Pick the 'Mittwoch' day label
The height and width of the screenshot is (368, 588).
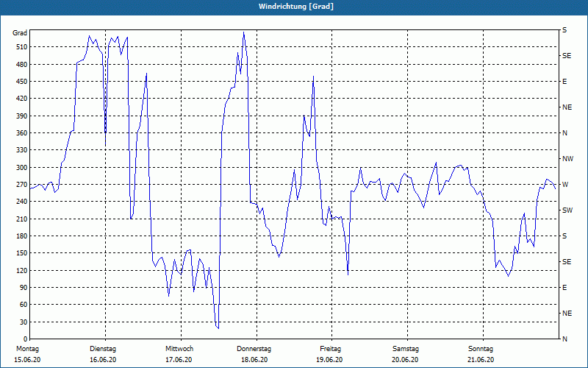point(179,349)
